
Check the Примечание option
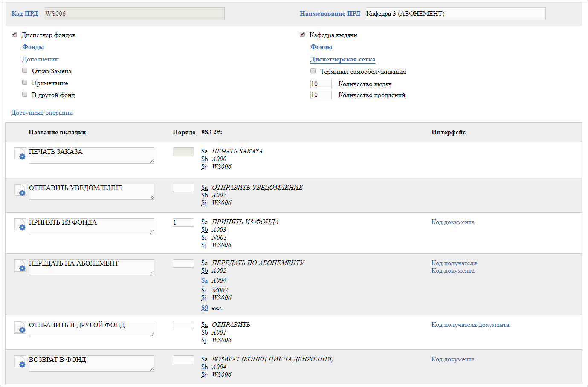tap(25, 83)
